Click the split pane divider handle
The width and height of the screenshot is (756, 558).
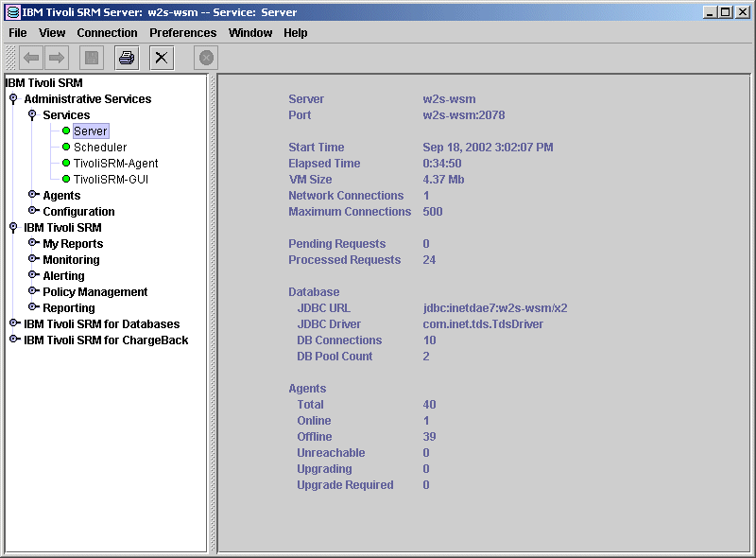click(x=212, y=313)
